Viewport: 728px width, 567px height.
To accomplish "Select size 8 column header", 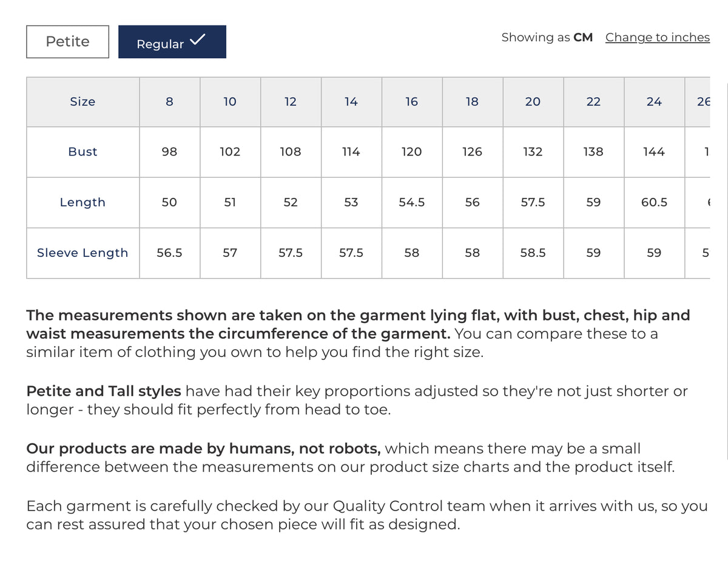I will (169, 102).
